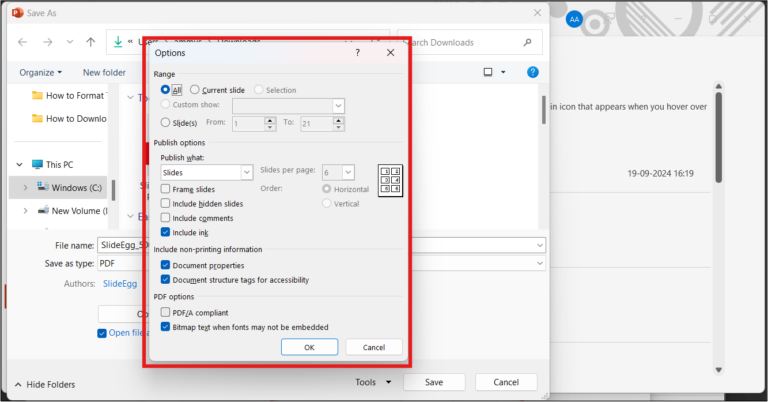Image resolution: width=768 pixels, height=402 pixels.
Task: Select the This PC computer icon
Action: [x=37, y=165]
